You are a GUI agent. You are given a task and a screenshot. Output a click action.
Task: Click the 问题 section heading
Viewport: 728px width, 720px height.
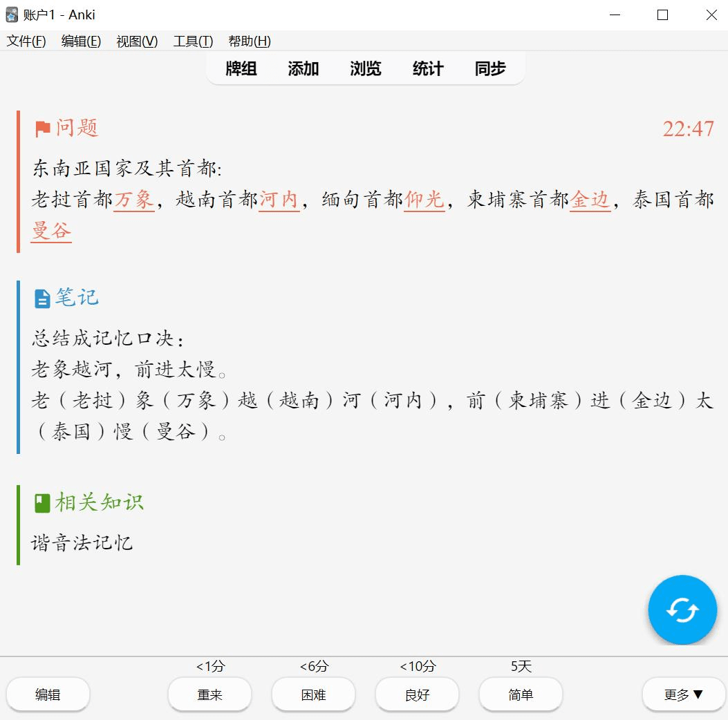pos(77,128)
